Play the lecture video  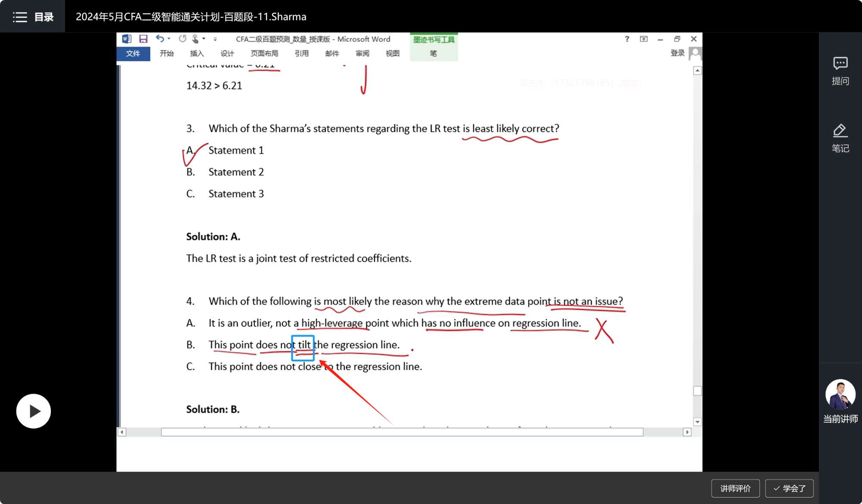pos(34,411)
